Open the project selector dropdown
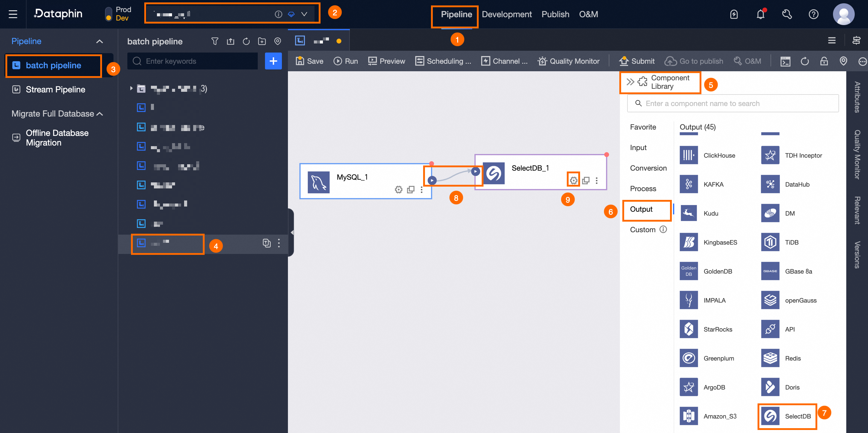 coord(304,14)
